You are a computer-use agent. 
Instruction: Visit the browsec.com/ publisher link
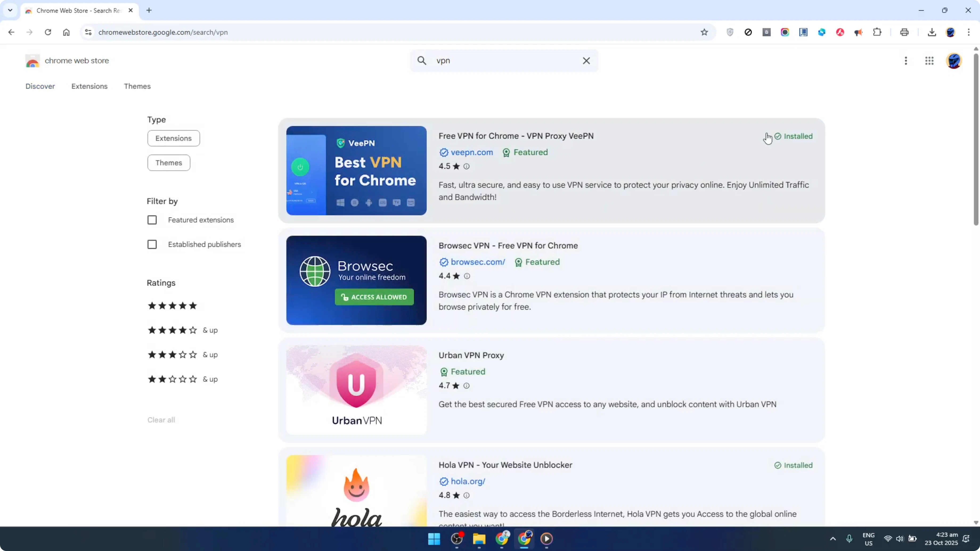(x=477, y=262)
